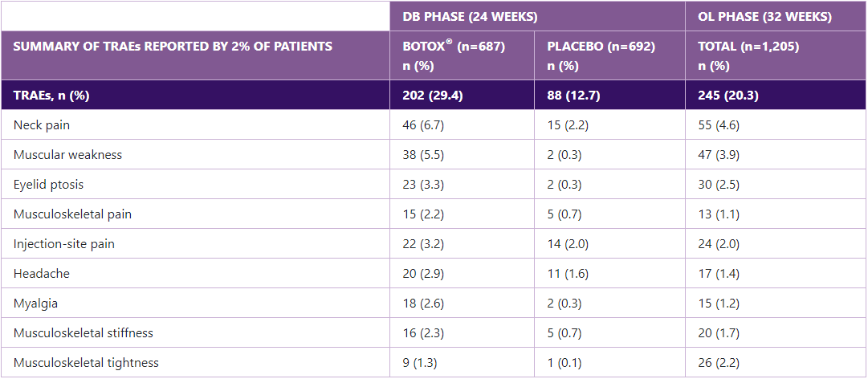Click the Headache row label
The width and height of the screenshot is (868, 379).
pos(42,274)
